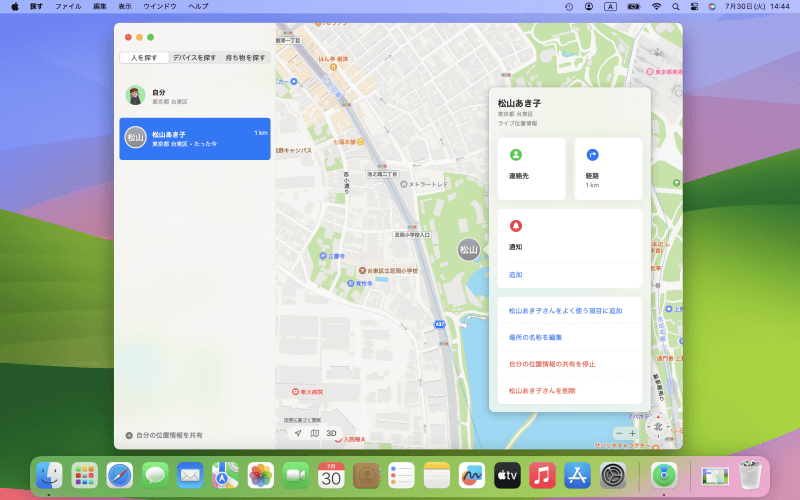Open Messages from the Dock
Screen dimensions: 800x500
(x=155, y=476)
